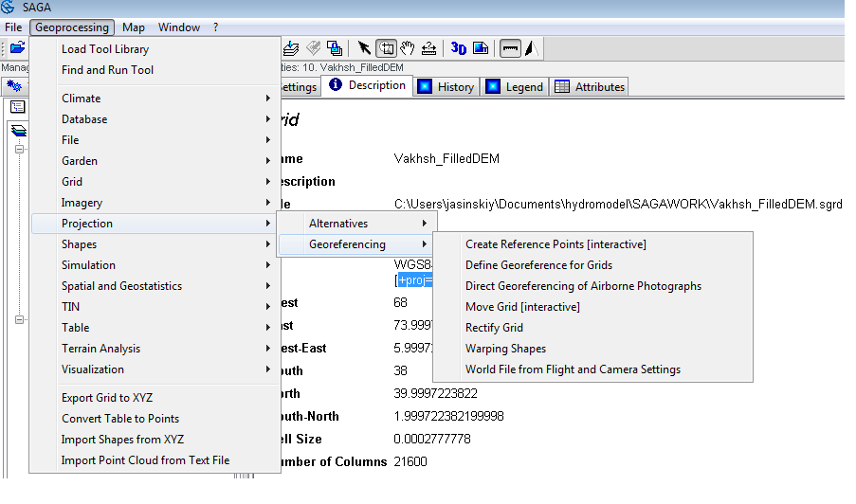This screenshot has width=856, height=504.
Task: Collapse the top data tree node
Action: pyautogui.click(x=17, y=149)
